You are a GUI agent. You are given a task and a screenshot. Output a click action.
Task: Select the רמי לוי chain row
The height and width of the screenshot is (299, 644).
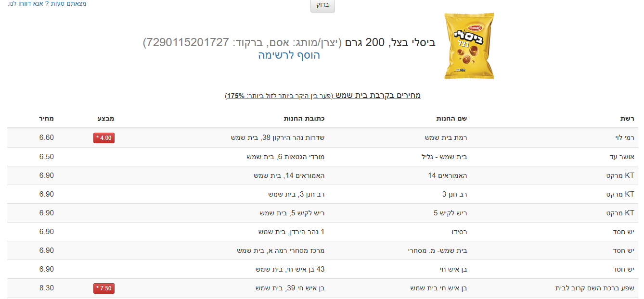click(625, 138)
